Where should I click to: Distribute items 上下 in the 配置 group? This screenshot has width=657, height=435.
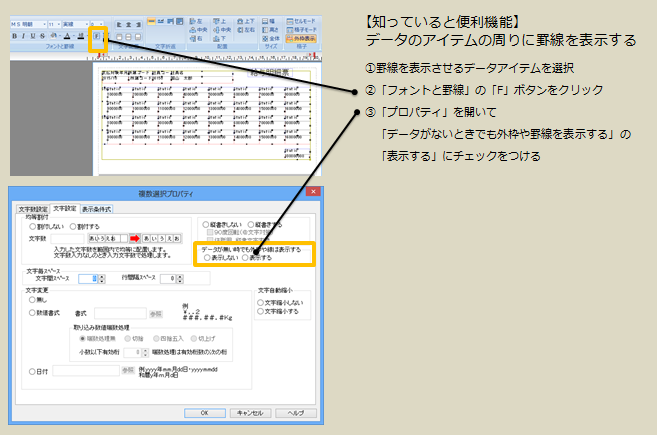point(246,21)
